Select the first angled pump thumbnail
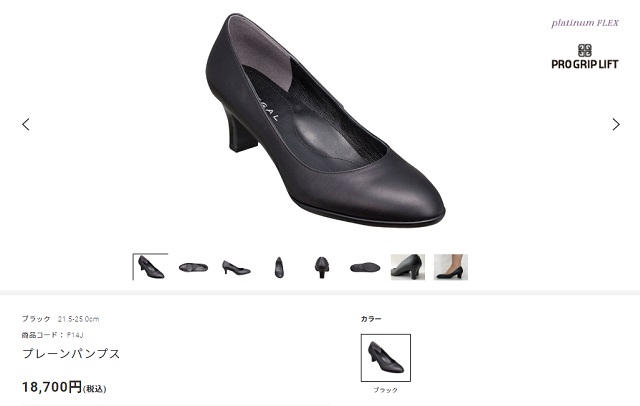The height and width of the screenshot is (406, 640). point(150,267)
